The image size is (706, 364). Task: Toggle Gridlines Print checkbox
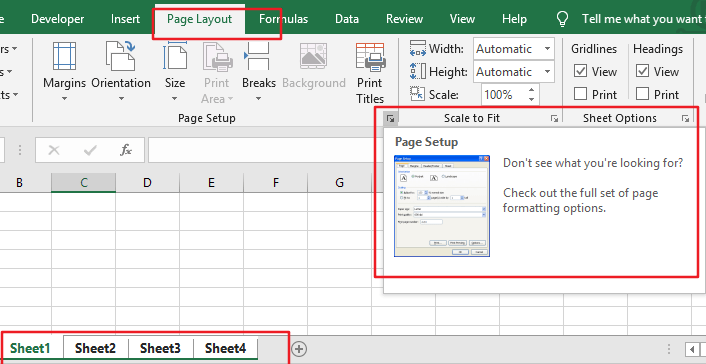581,94
